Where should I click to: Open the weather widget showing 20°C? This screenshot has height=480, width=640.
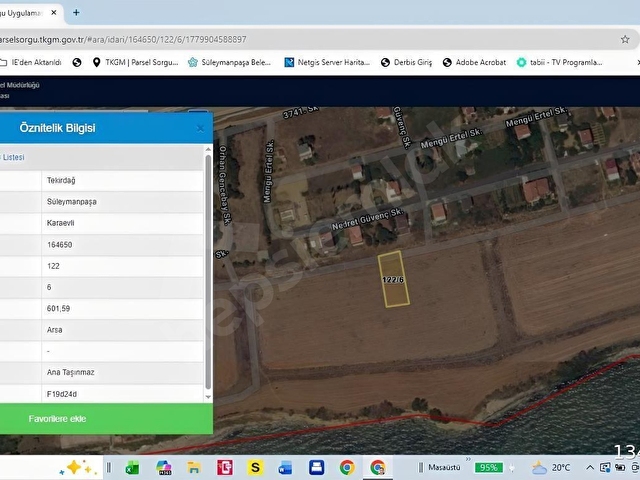[551, 468]
